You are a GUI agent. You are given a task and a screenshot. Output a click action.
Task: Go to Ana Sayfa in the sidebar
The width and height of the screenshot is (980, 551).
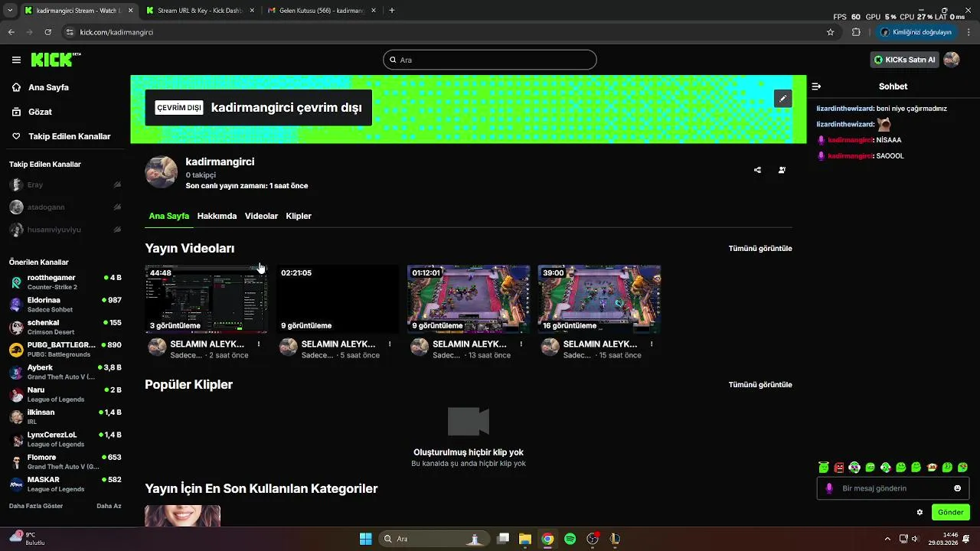[48, 87]
